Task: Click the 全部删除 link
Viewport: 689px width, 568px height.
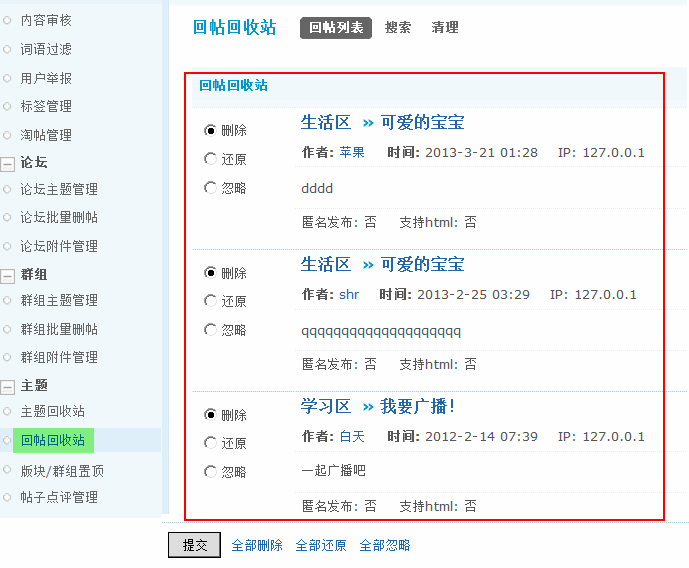Action: (x=257, y=546)
